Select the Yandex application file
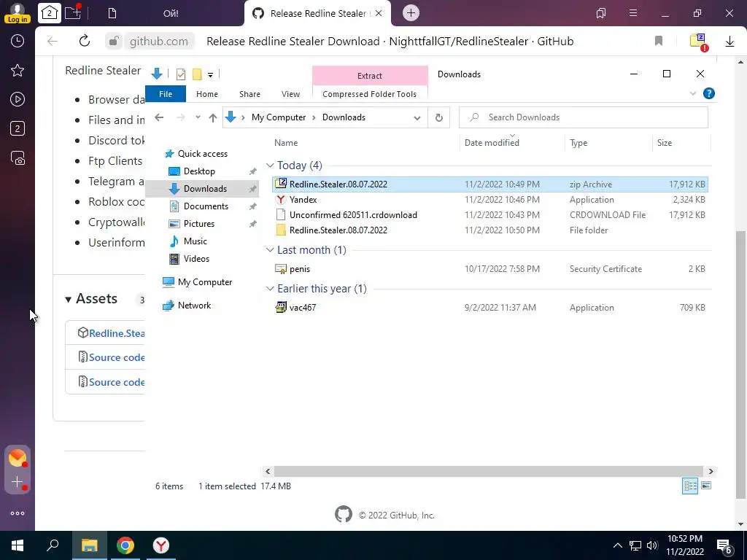Image resolution: width=747 pixels, height=560 pixels. pyautogui.click(x=491, y=200)
